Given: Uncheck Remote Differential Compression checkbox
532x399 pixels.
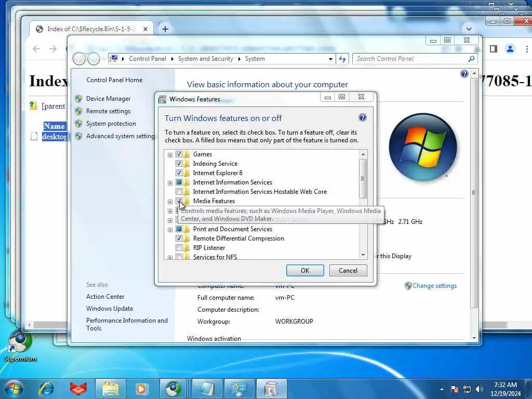Looking at the screenshot, I should 179,238.
